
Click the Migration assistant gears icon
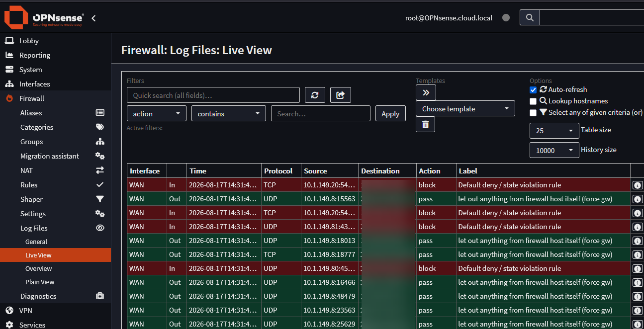click(100, 156)
